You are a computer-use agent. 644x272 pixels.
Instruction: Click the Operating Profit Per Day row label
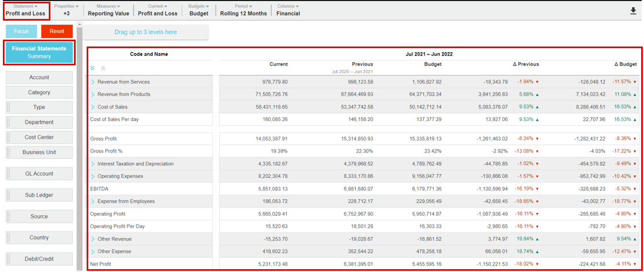(x=118, y=227)
